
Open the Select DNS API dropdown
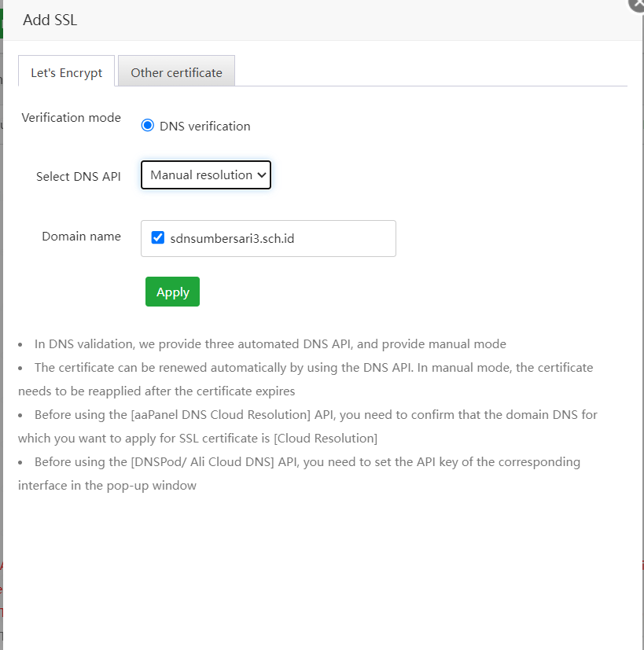pos(206,175)
